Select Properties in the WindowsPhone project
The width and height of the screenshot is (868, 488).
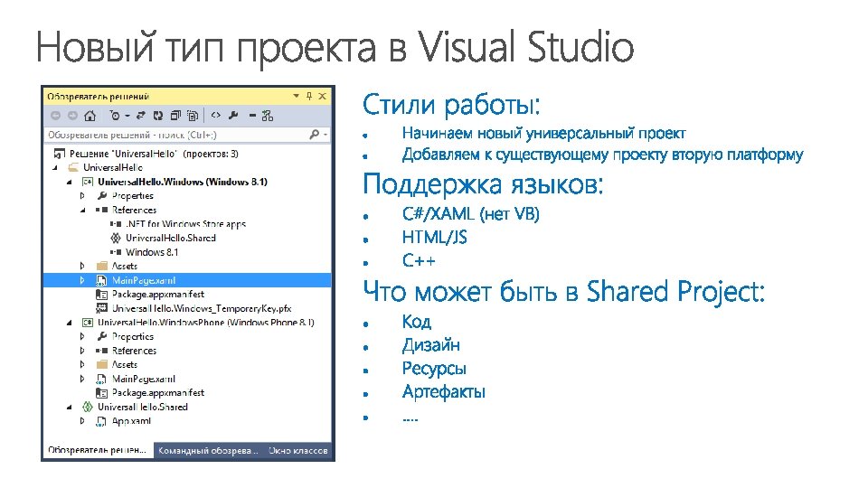point(132,336)
